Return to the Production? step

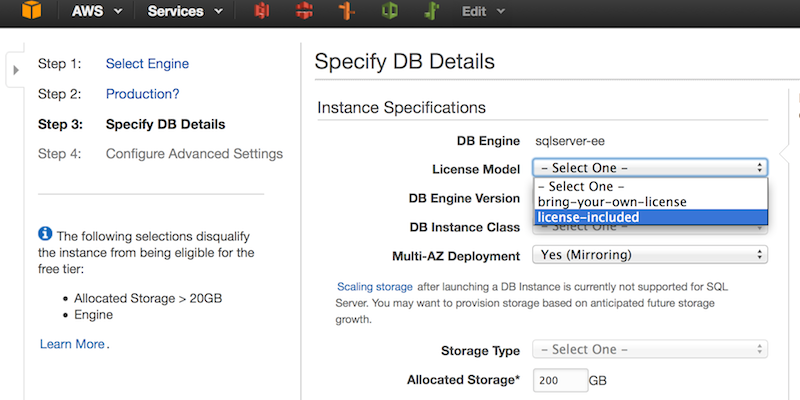coord(142,94)
